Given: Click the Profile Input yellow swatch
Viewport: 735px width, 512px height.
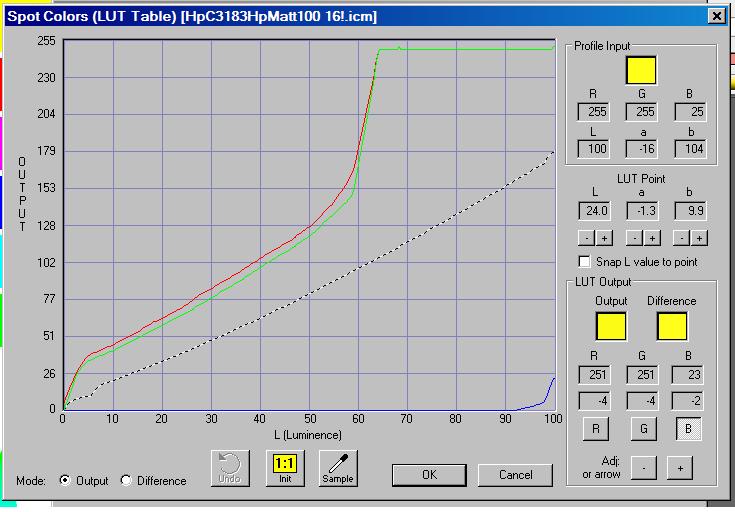Looking at the screenshot, I should pyautogui.click(x=641, y=70).
